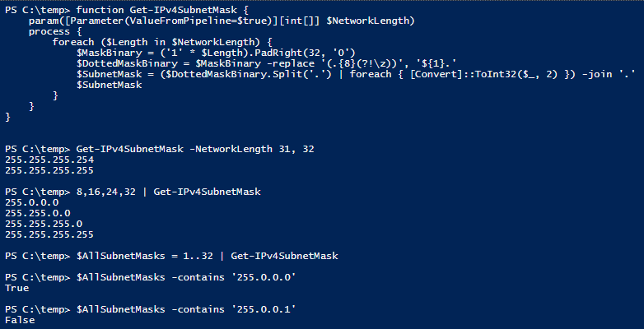Click the True output result
644x329 pixels.
[x=16, y=288]
